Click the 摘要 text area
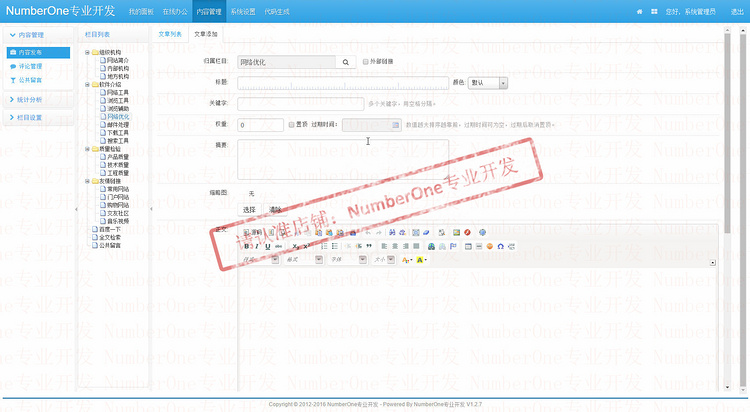 [343, 160]
